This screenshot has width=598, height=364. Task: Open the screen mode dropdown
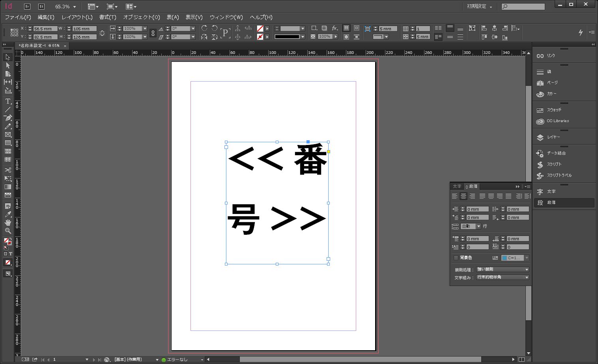(112, 7)
